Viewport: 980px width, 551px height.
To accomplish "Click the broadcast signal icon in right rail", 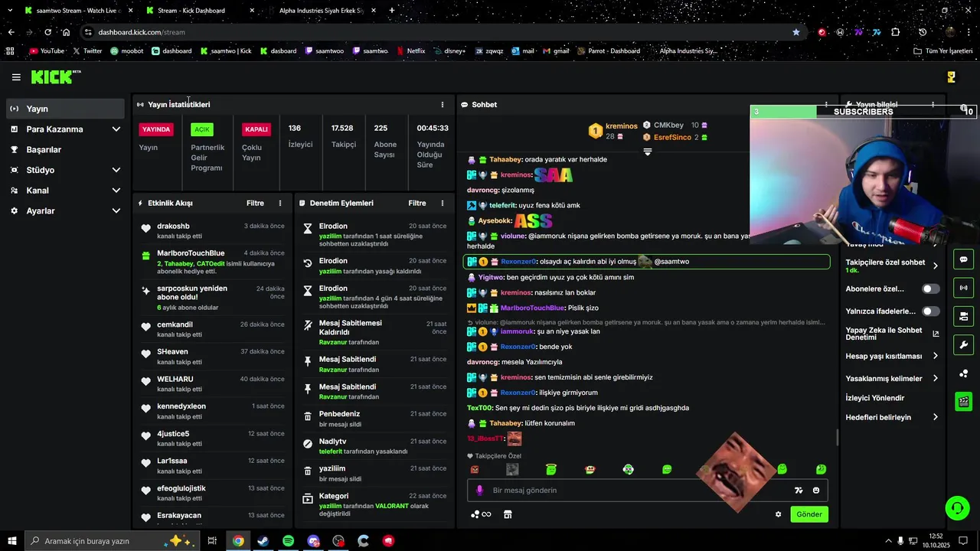I will pyautogui.click(x=964, y=288).
